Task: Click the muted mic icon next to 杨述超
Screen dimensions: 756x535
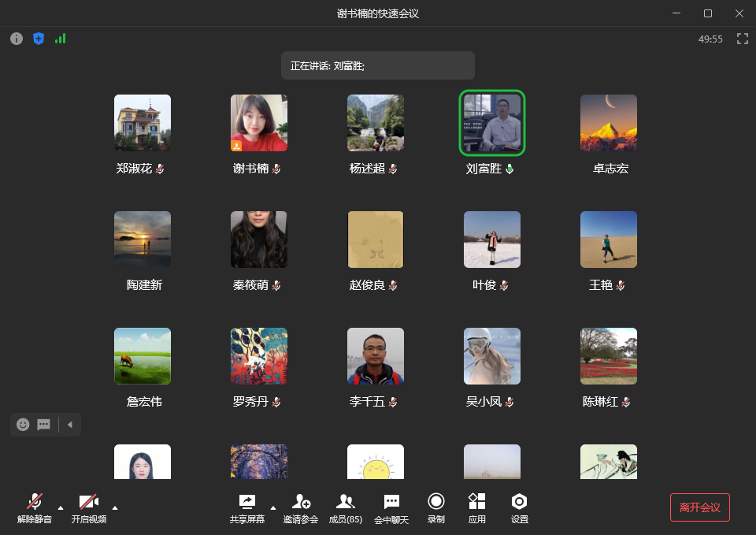Action: tap(393, 169)
